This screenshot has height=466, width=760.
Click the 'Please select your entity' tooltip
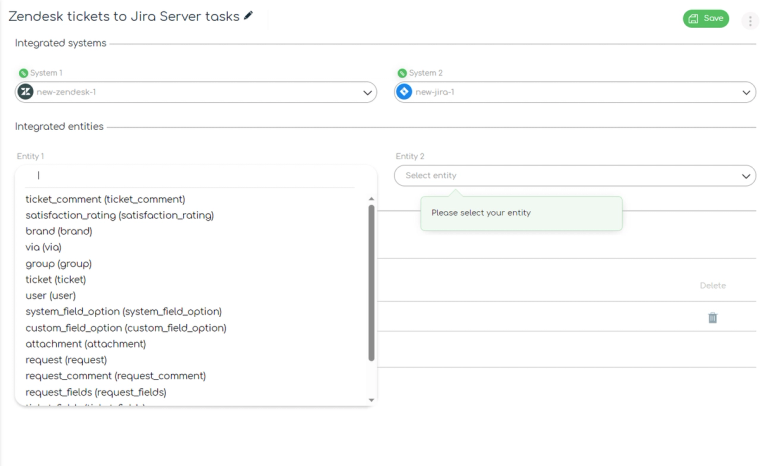pyautogui.click(x=521, y=213)
